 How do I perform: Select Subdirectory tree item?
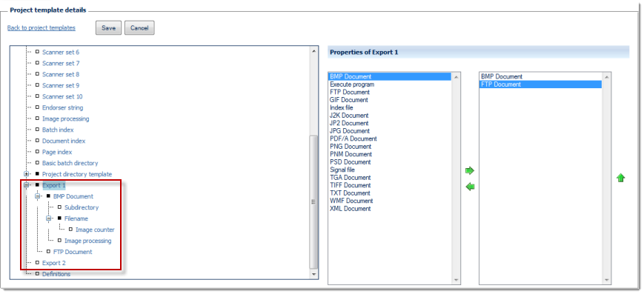point(82,207)
